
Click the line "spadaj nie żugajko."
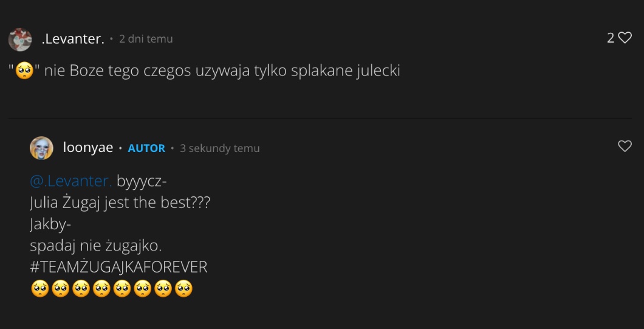pos(95,246)
